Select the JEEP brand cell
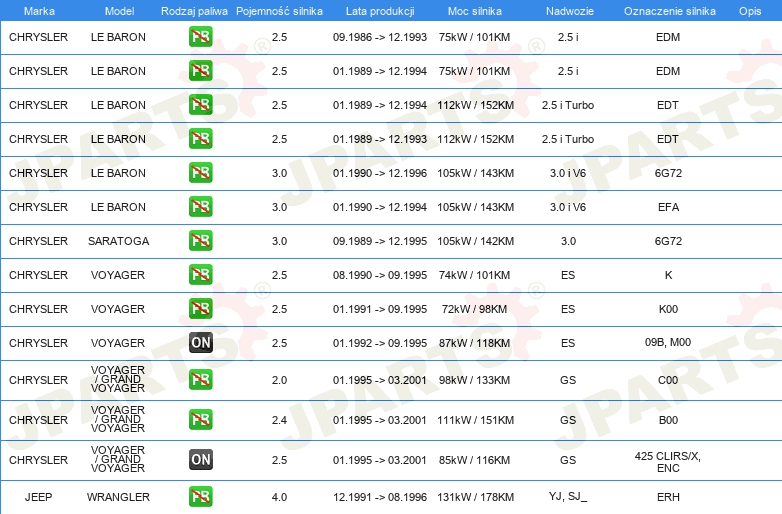 (38, 498)
